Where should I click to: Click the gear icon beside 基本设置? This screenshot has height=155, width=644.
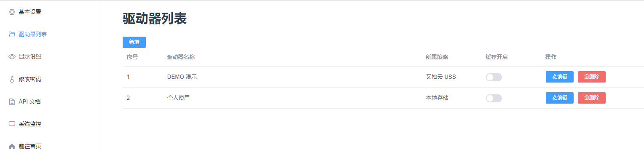[x=12, y=12]
